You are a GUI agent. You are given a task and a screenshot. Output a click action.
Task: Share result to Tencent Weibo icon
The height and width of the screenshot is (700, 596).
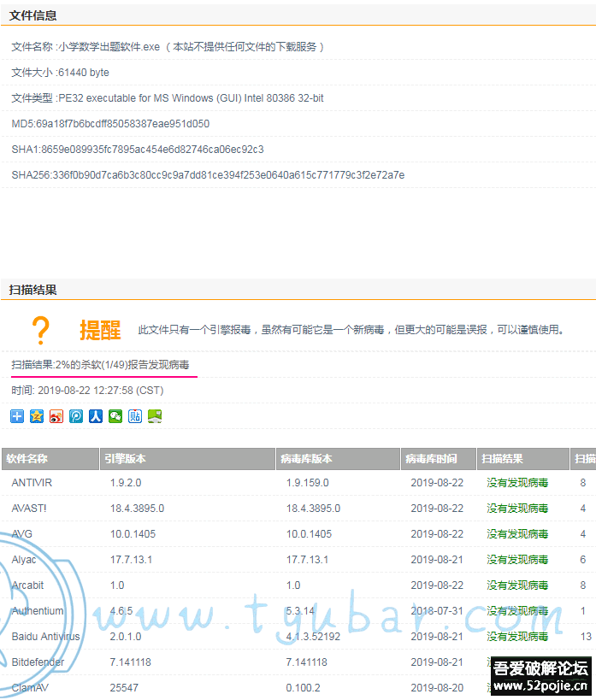pyautogui.click(x=76, y=416)
